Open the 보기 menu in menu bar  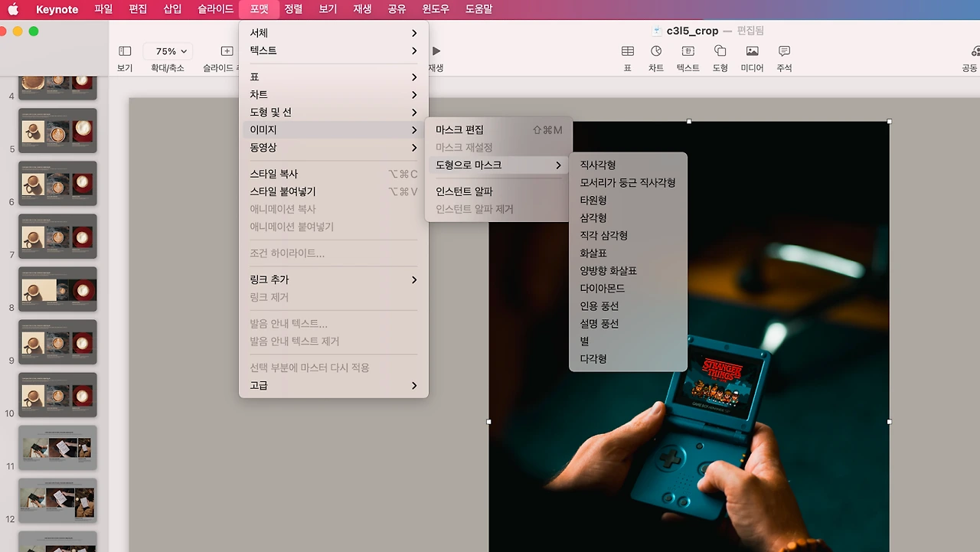coord(328,9)
